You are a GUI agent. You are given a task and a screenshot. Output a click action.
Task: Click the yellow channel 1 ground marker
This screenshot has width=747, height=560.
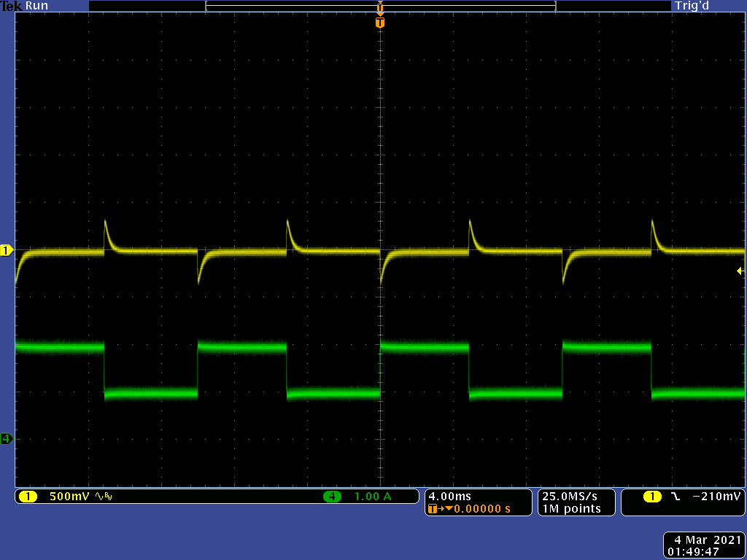point(7,251)
